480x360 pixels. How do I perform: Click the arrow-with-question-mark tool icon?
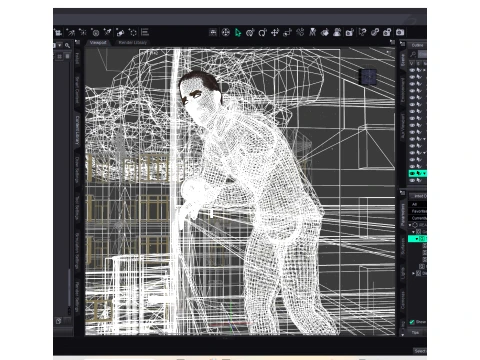(x=362, y=32)
